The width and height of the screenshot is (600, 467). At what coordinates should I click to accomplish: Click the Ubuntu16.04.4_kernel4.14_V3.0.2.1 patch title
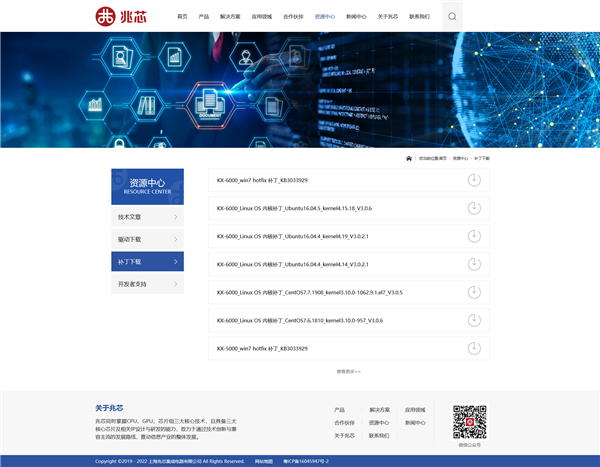click(x=293, y=264)
